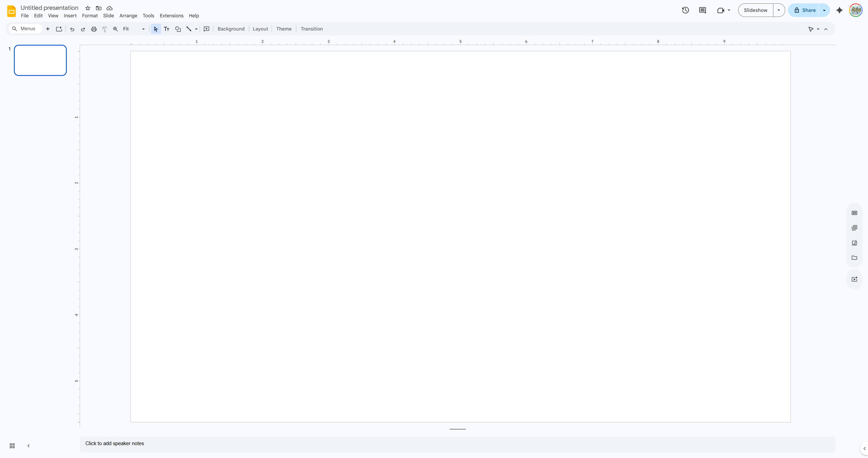Click the Add comment toolbar icon
The width and height of the screenshot is (868, 458).
click(x=206, y=29)
